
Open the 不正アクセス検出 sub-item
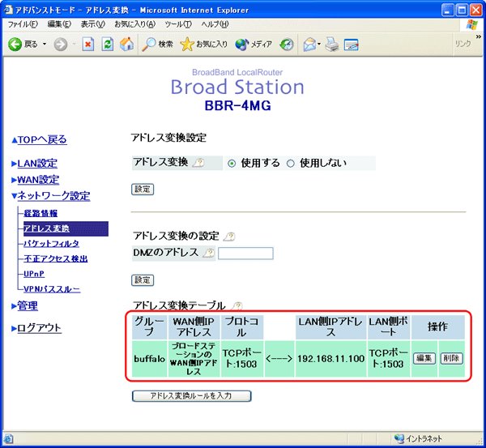(56, 259)
